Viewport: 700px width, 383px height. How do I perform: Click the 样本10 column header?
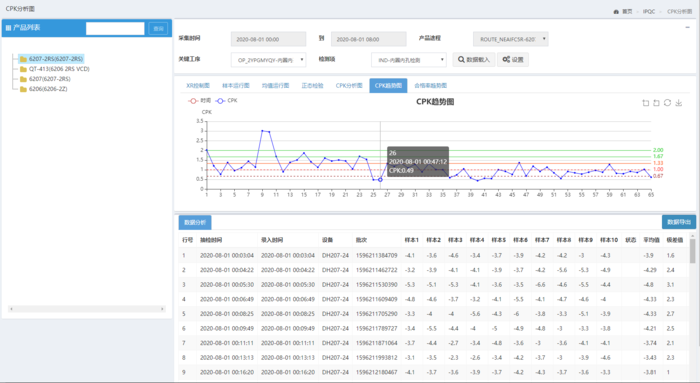[609, 240]
